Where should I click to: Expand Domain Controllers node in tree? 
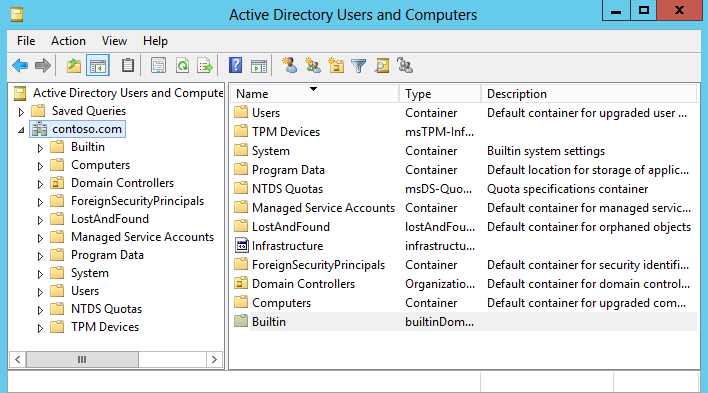[x=40, y=184]
